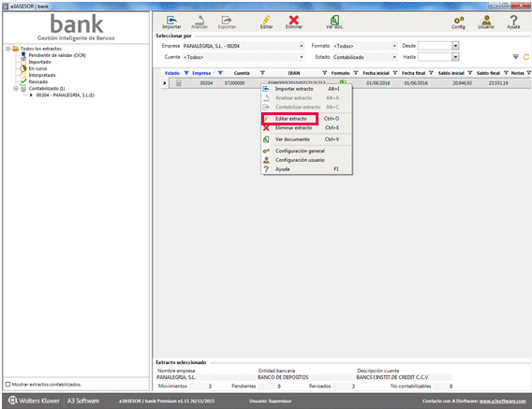Filter the Estado column
Image resolution: width=532 pixels, height=409 pixels.
(186, 73)
